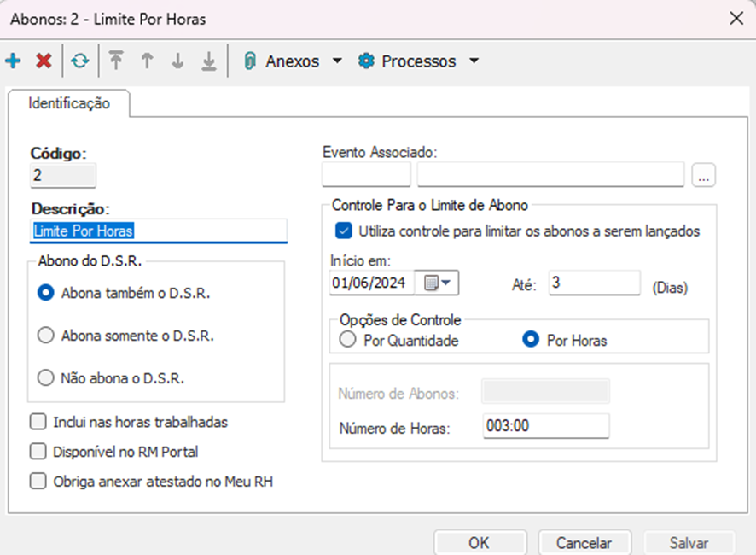The width and height of the screenshot is (756, 555).
Task: Click the red X delete record icon
Action: 44,61
